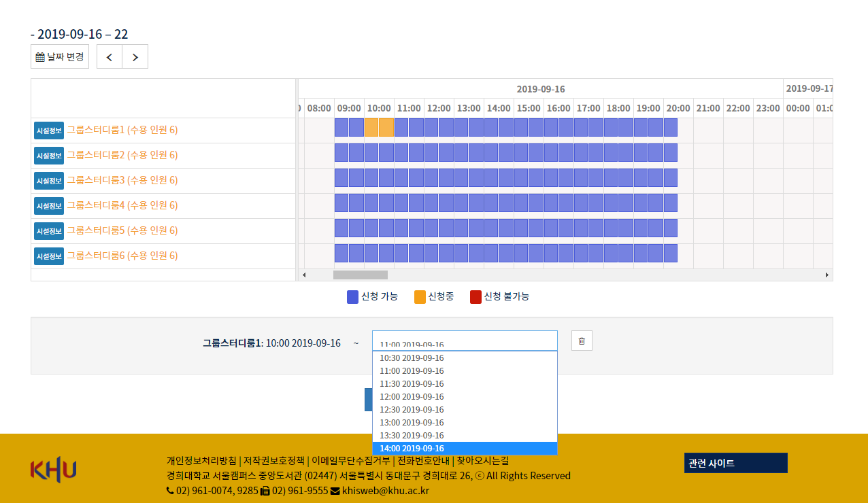Click 그룹스터디룸5 (수용 인원 6) link

click(x=122, y=230)
